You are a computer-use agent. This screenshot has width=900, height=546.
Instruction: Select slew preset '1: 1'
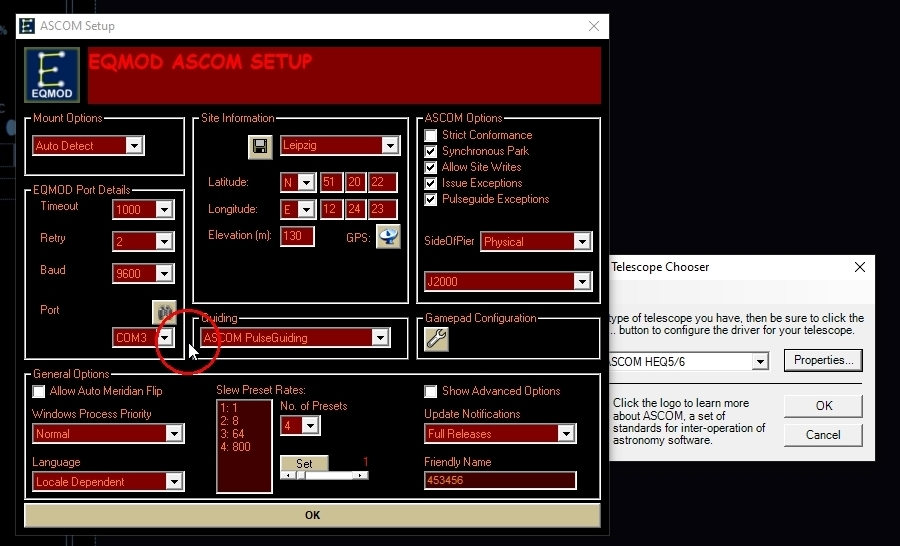(229, 408)
